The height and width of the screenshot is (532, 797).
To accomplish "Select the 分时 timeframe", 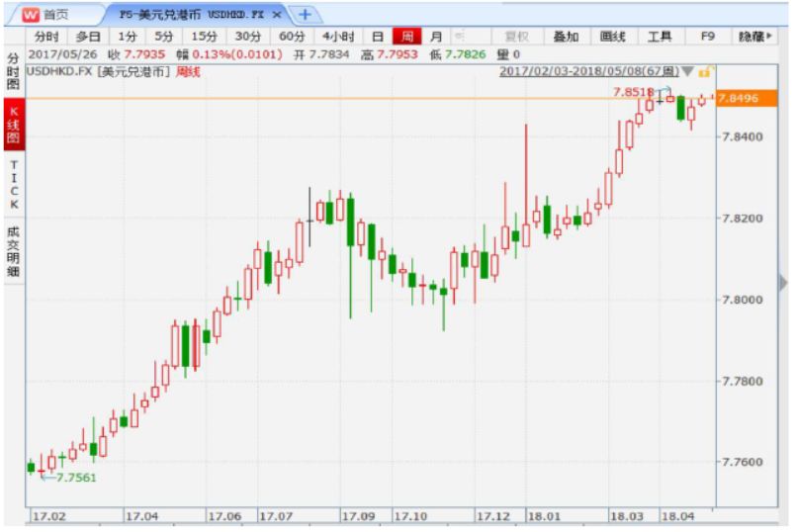I will (46, 37).
